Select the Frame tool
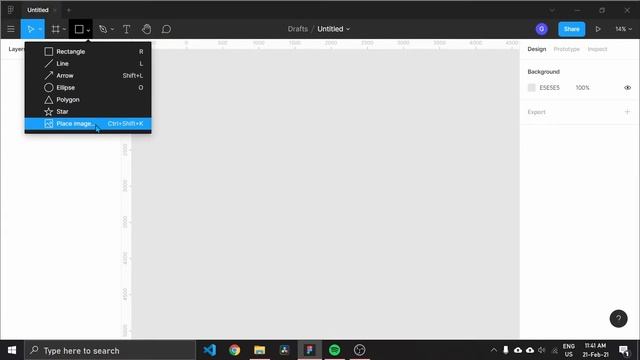 tap(56, 29)
